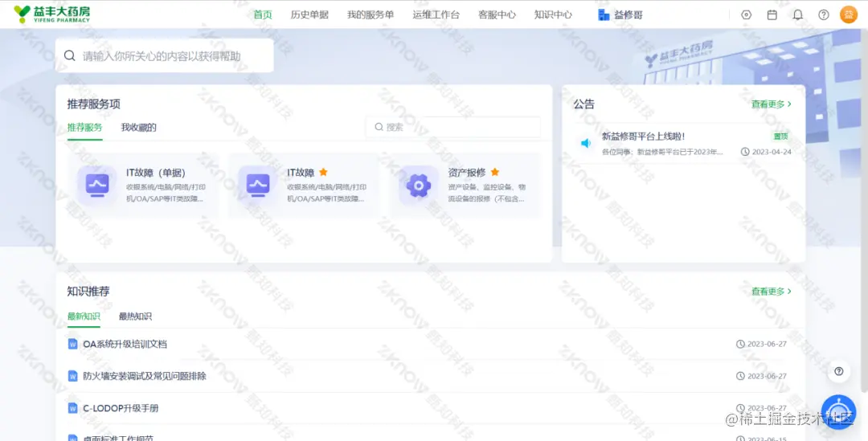
Task: Click the 知识推荐 section heading
Action: [x=88, y=291]
